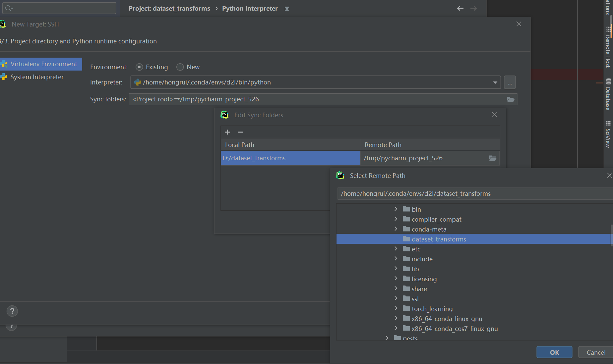This screenshot has height=364, width=613.
Task: Navigate forward in Settings history
Action: [474, 8]
